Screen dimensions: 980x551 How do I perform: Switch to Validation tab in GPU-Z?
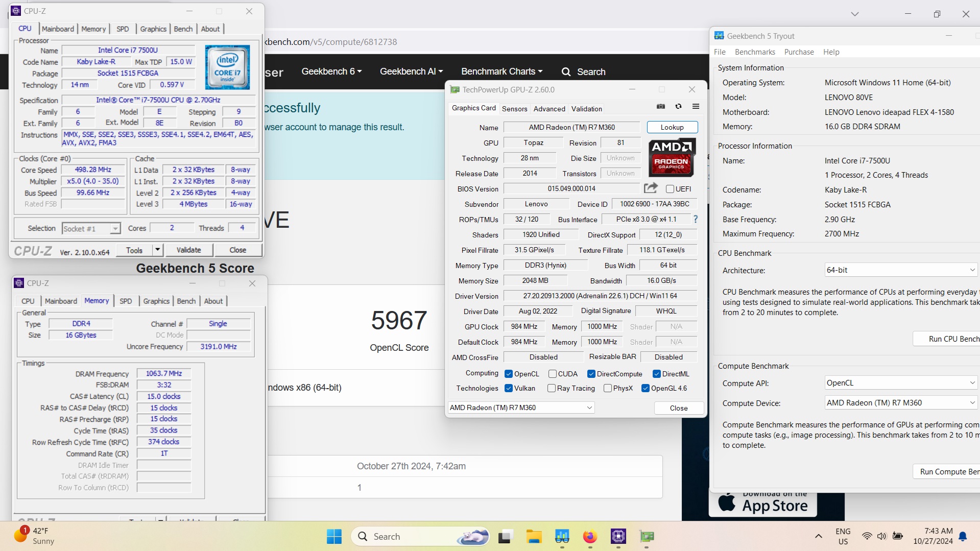[586, 109]
